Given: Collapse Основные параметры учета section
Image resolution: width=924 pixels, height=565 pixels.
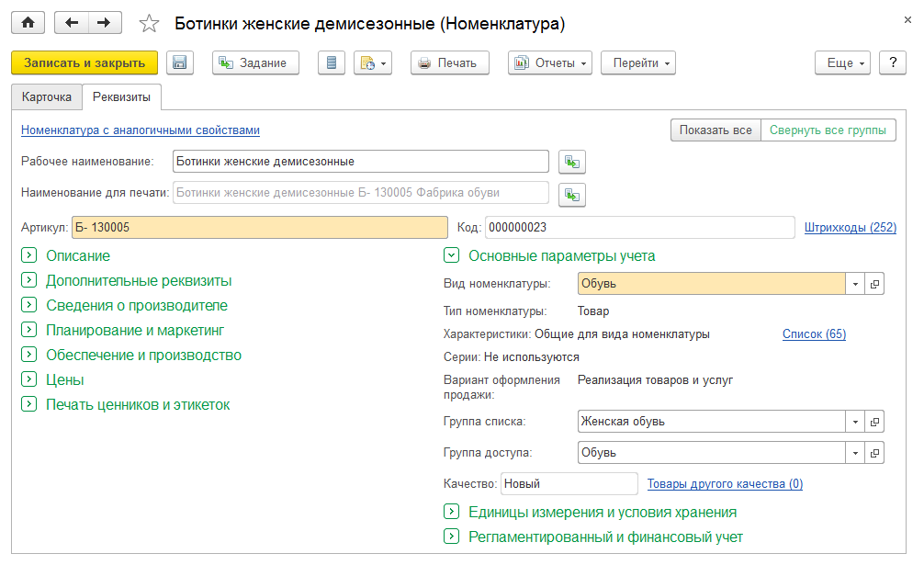Looking at the screenshot, I should (x=451, y=256).
